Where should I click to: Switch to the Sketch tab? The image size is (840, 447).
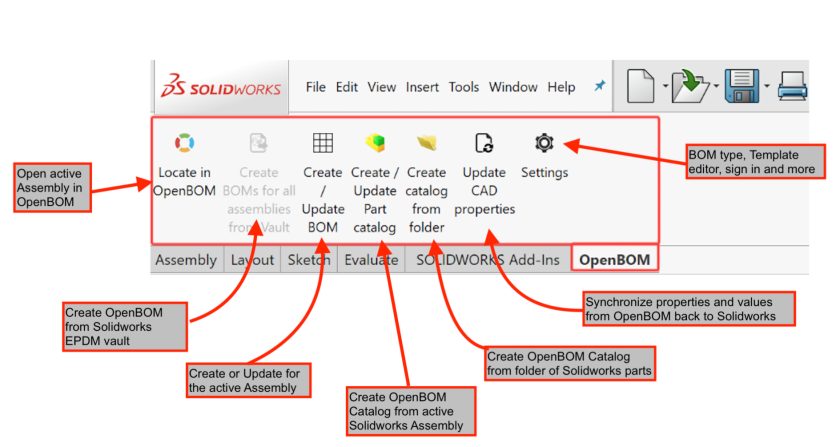pos(309,260)
